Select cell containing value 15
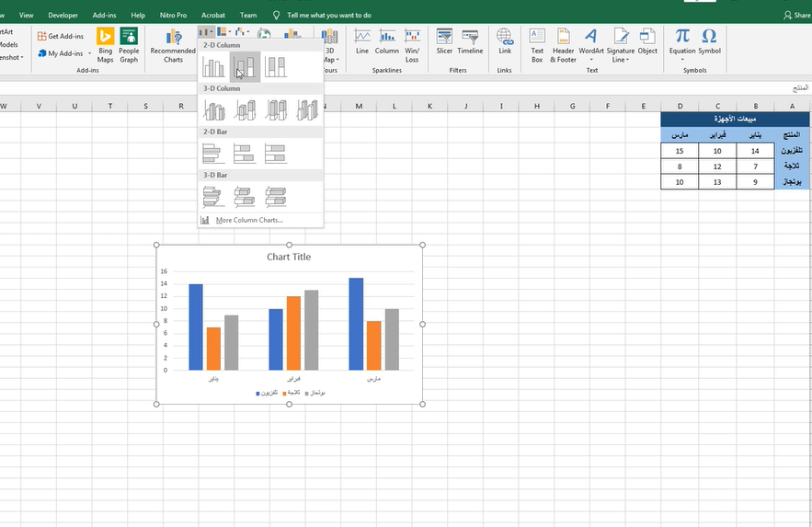This screenshot has width=812, height=527. pos(680,151)
